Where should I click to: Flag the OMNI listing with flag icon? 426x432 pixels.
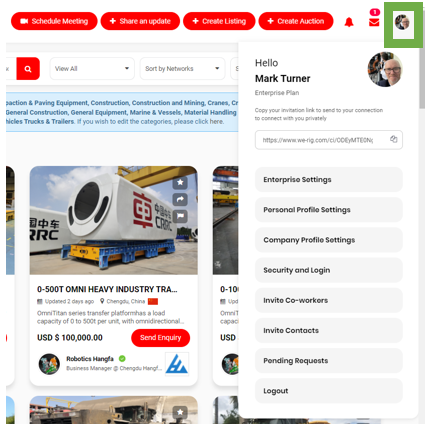click(x=180, y=216)
